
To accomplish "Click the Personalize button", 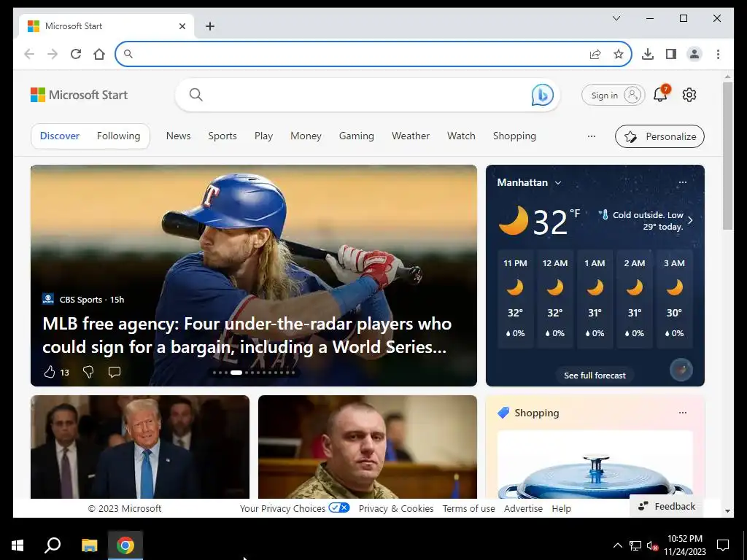I will 659,136.
